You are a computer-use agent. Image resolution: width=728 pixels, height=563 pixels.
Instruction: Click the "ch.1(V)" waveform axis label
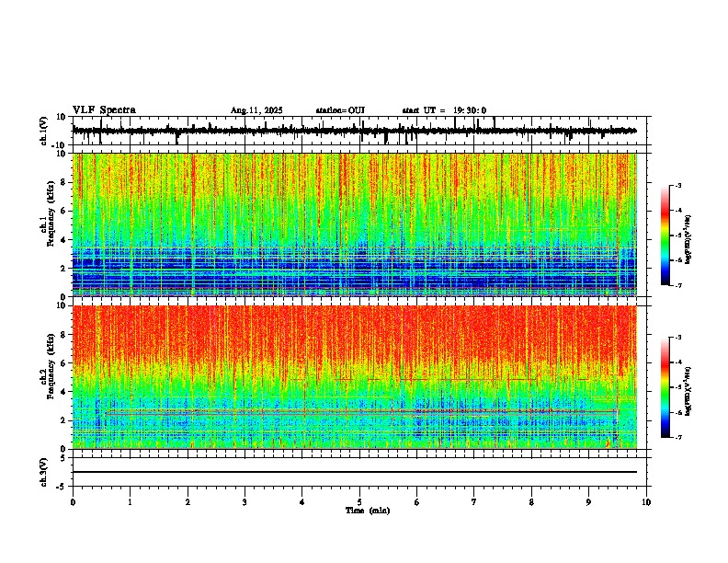[x=44, y=131]
